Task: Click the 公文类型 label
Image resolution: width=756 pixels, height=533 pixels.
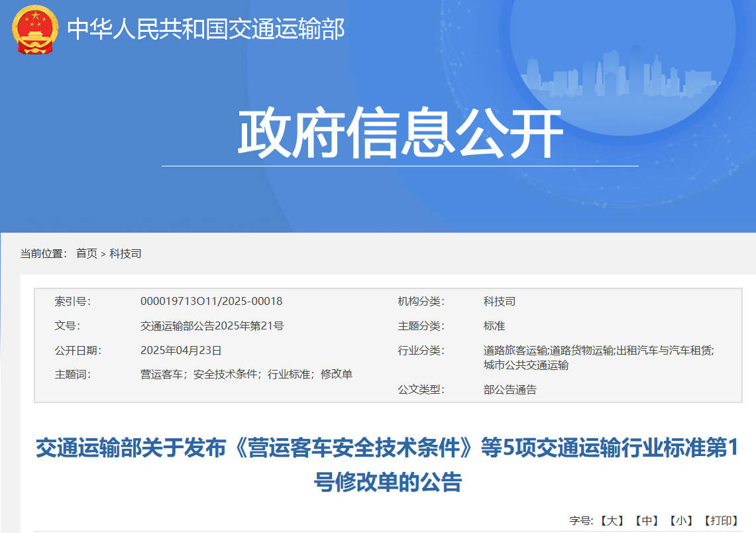Action: [x=421, y=389]
